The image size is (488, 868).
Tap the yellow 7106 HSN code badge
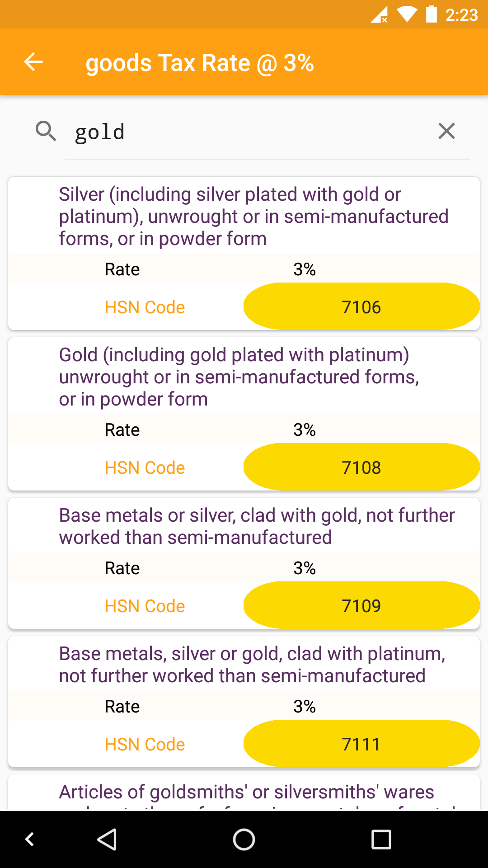tap(361, 307)
